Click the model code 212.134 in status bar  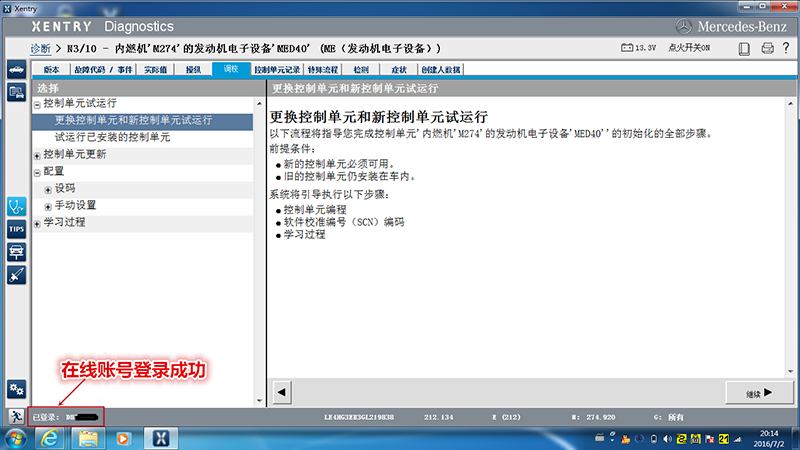click(x=439, y=417)
